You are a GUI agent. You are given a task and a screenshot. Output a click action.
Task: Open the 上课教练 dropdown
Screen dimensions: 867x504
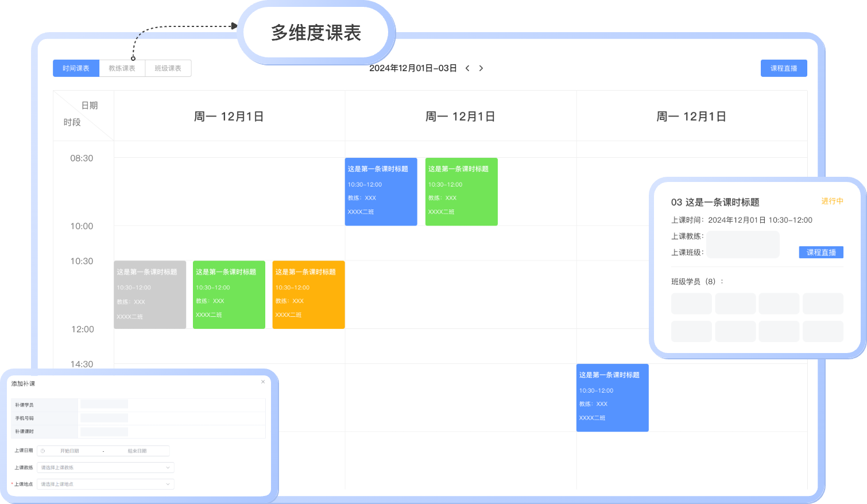click(105, 467)
